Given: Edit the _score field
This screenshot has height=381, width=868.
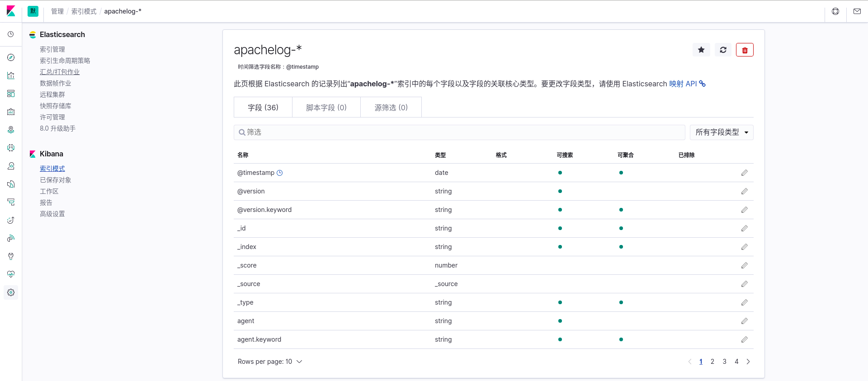Looking at the screenshot, I should pos(745,265).
